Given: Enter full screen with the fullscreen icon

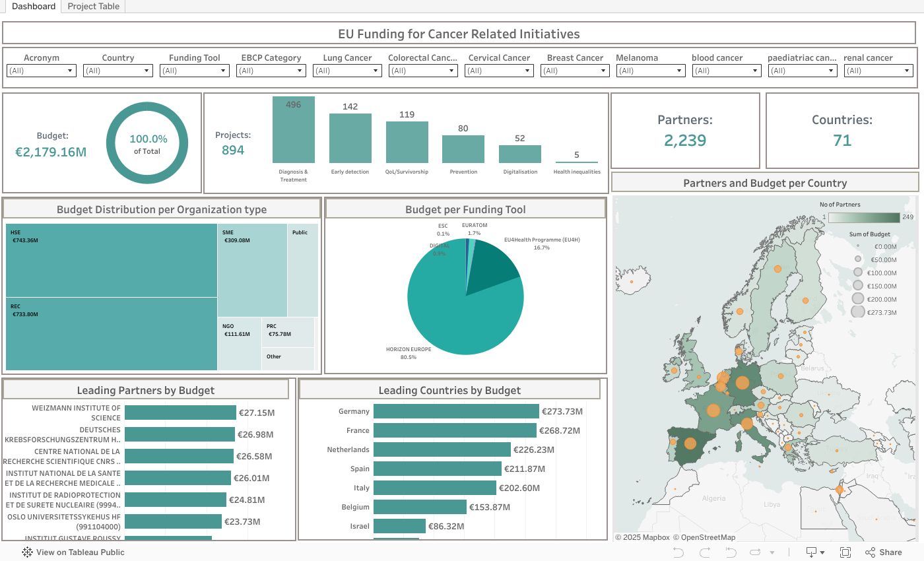Looking at the screenshot, I should coord(845,552).
